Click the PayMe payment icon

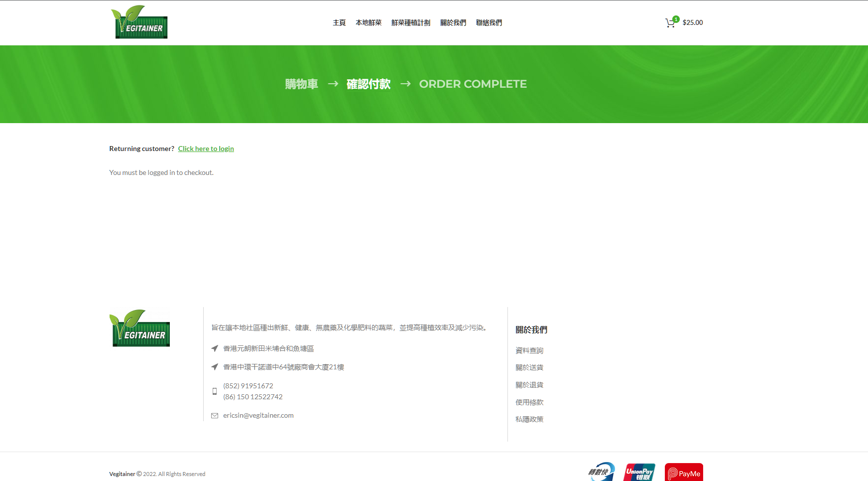(x=684, y=472)
